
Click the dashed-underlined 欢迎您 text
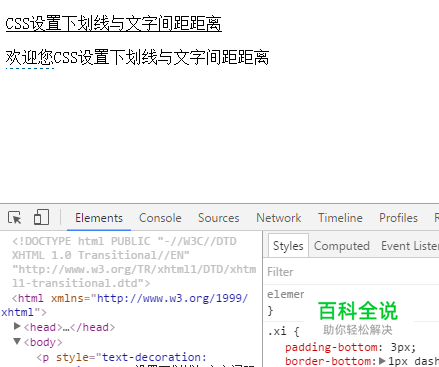click(x=30, y=57)
